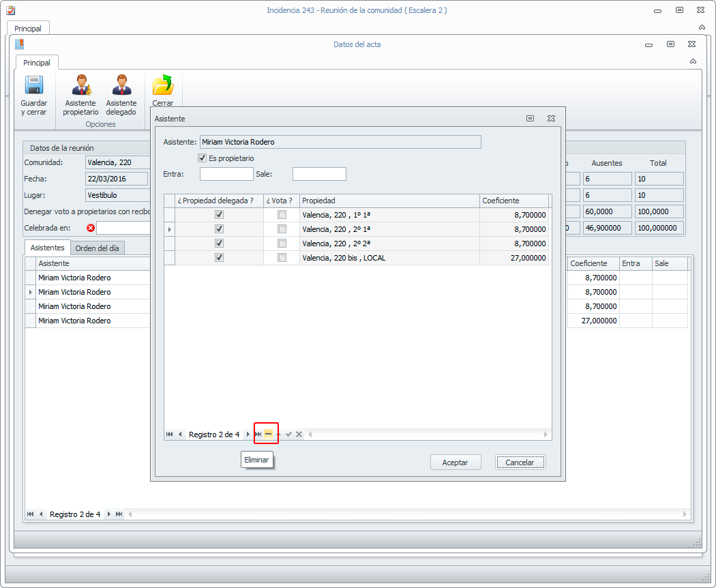
Task: Click the Asistente column header in background grid
Action: tap(93, 263)
